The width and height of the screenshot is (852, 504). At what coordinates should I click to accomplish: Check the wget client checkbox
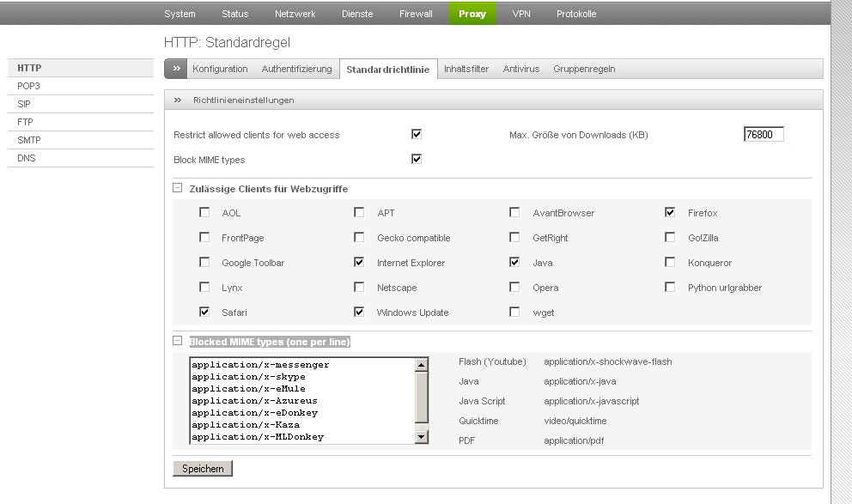[514, 312]
